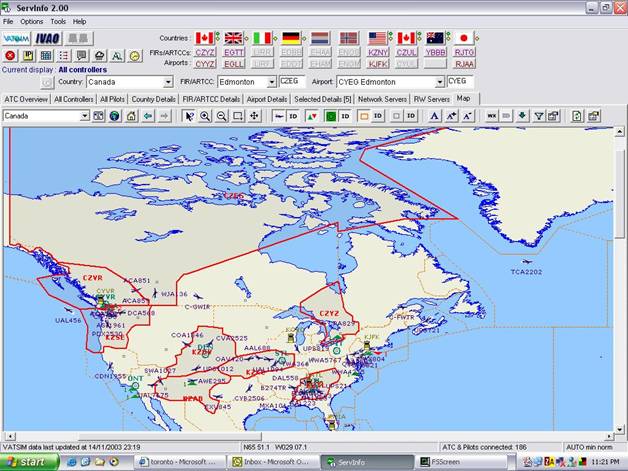This screenshot has height=471, width=628.
Task: Select the arrow pointer tool
Action: (189, 116)
